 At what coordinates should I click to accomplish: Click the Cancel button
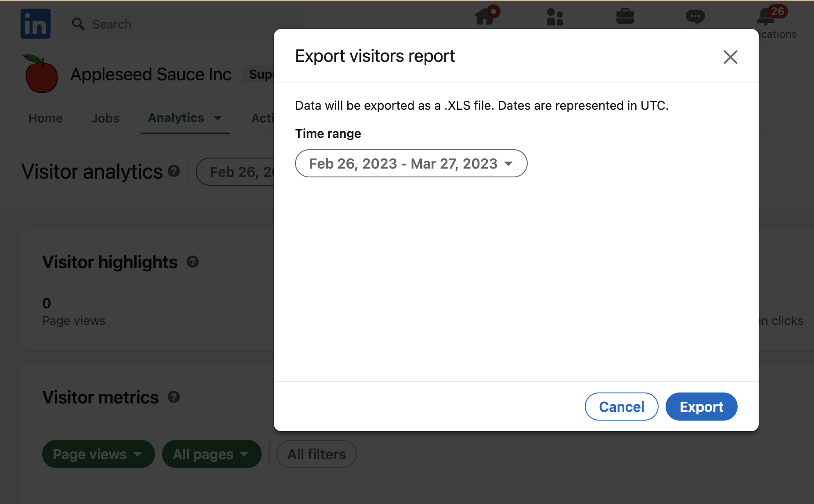tap(622, 407)
